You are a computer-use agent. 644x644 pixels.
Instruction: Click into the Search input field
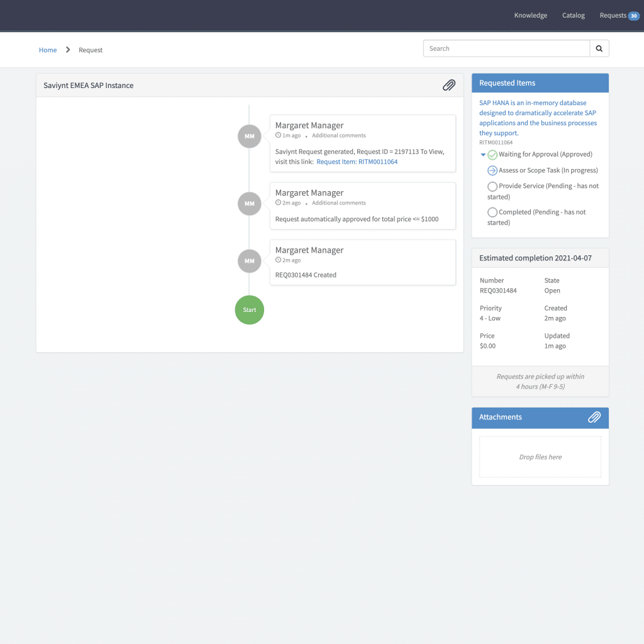point(506,48)
